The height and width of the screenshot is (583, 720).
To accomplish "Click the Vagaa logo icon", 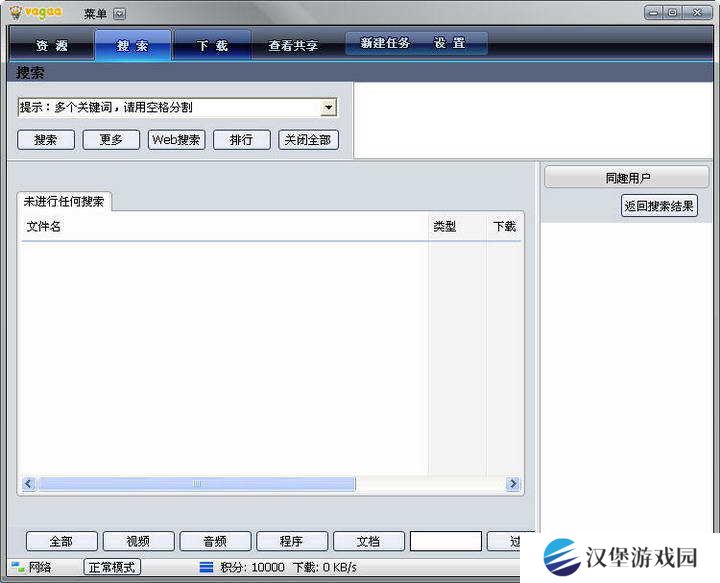I will click(16, 12).
